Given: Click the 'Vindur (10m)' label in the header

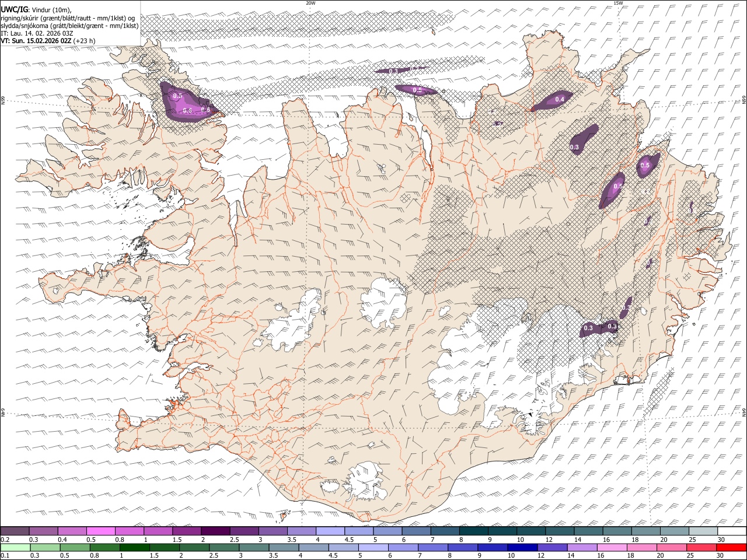Looking at the screenshot, I should (51, 9).
